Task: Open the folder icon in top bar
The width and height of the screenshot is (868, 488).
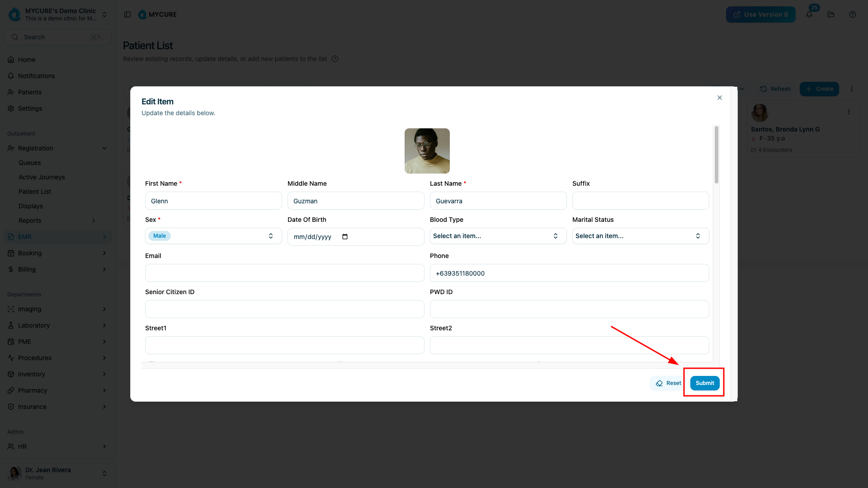Action: [x=831, y=14]
